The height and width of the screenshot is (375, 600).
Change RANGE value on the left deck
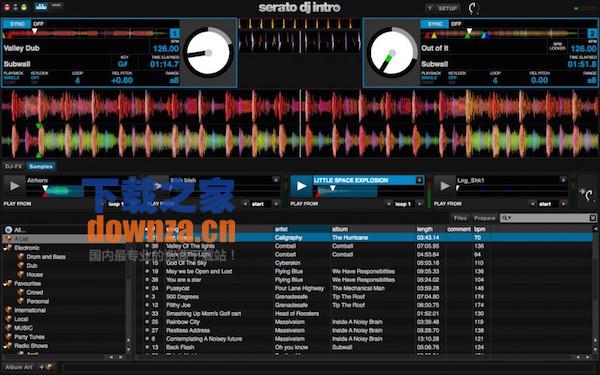[x=174, y=80]
